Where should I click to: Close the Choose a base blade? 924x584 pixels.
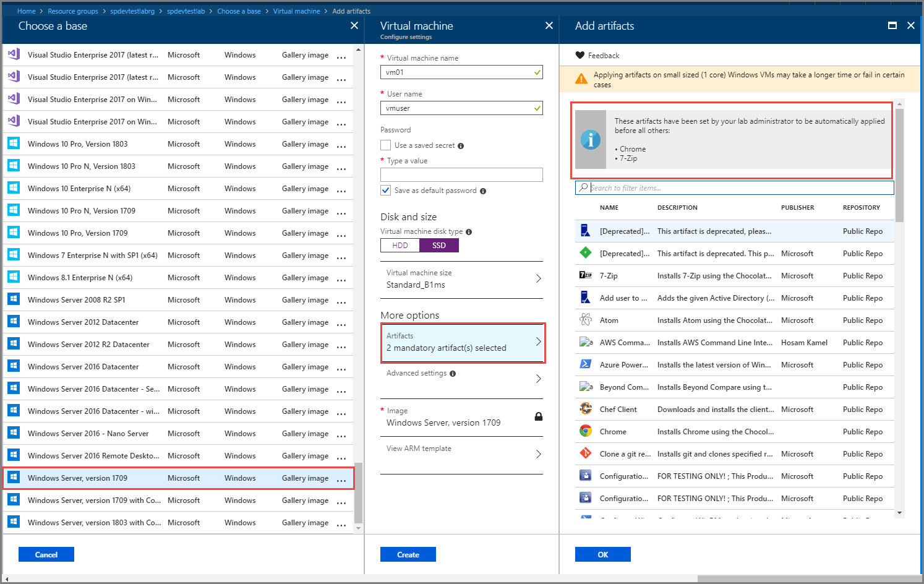coord(354,25)
